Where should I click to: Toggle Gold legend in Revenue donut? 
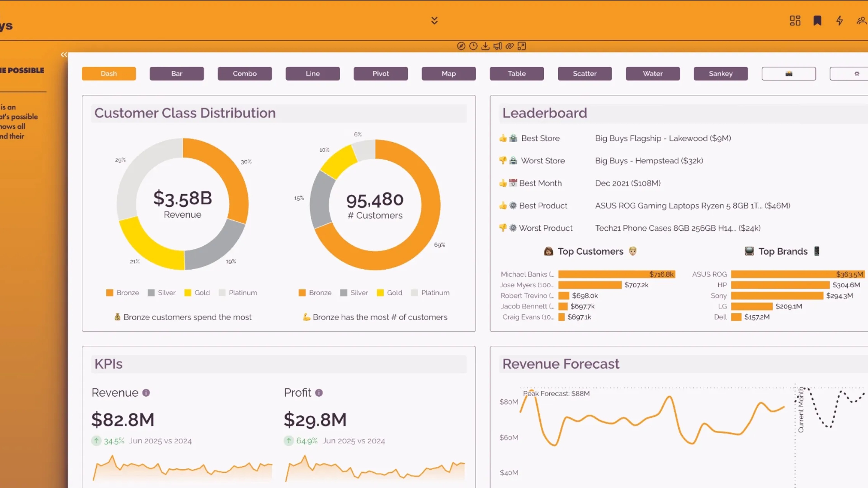(197, 293)
